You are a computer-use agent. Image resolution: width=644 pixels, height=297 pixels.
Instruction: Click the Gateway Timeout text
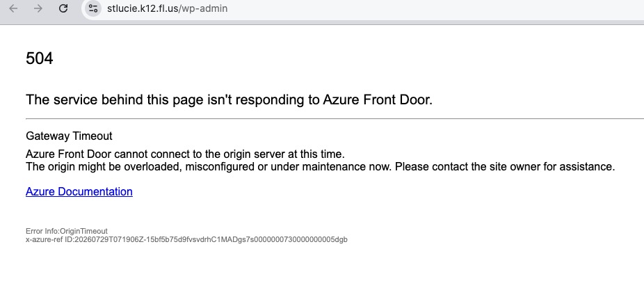(x=69, y=136)
